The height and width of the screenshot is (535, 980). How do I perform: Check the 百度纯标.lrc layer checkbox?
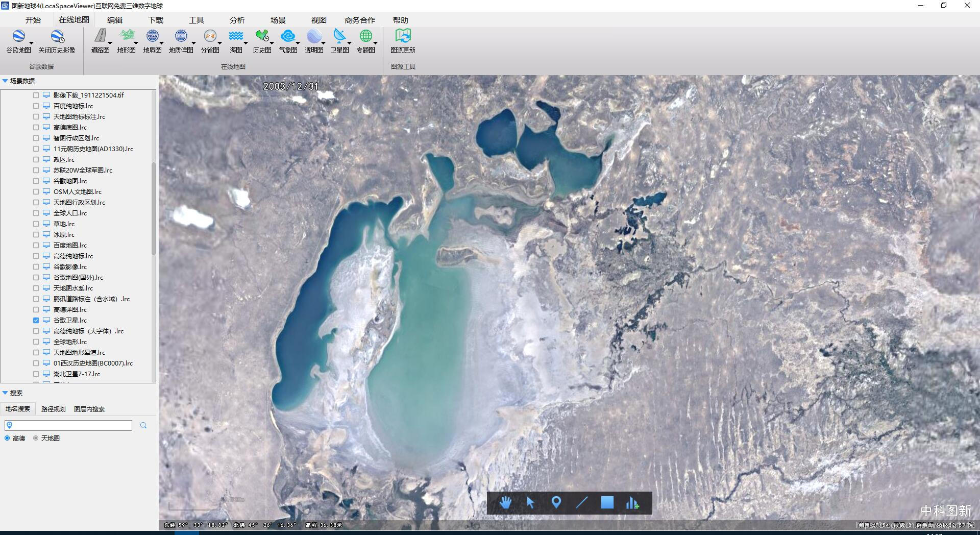click(36, 106)
